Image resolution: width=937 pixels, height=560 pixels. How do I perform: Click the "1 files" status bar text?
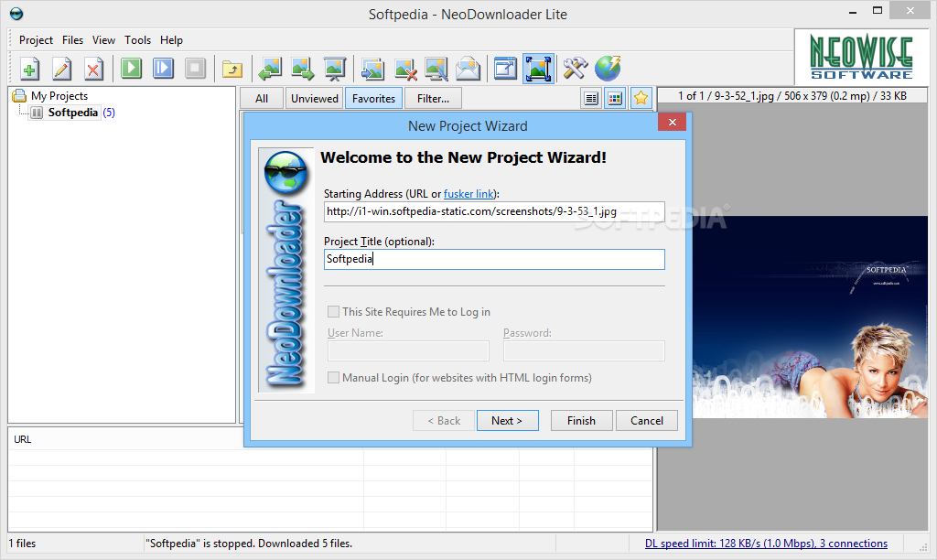pyautogui.click(x=22, y=544)
